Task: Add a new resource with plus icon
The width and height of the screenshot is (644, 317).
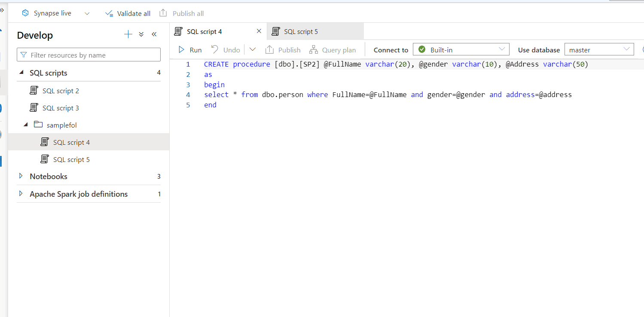Action: 128,35
